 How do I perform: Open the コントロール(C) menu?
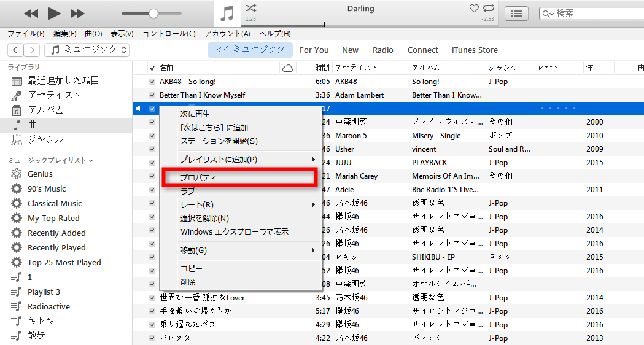click(169, 34)
